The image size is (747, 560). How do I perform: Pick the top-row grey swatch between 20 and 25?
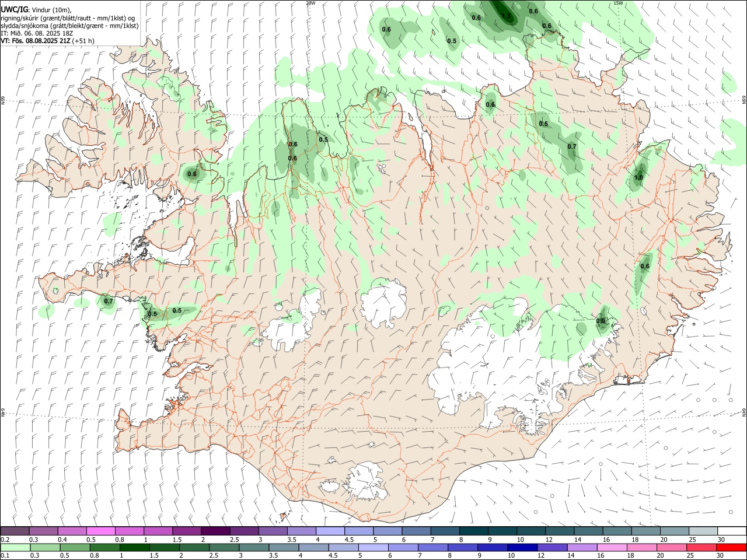point(675,531)
